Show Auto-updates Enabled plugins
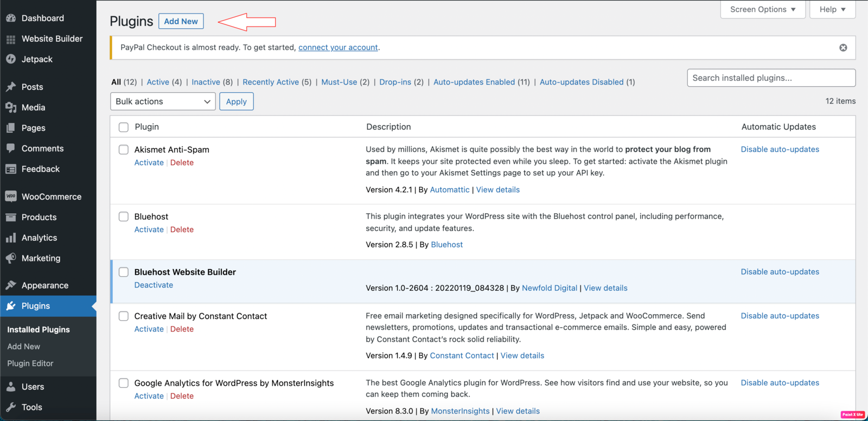The image size is (868, 421). pyautogui.click(x=474, y=82)
